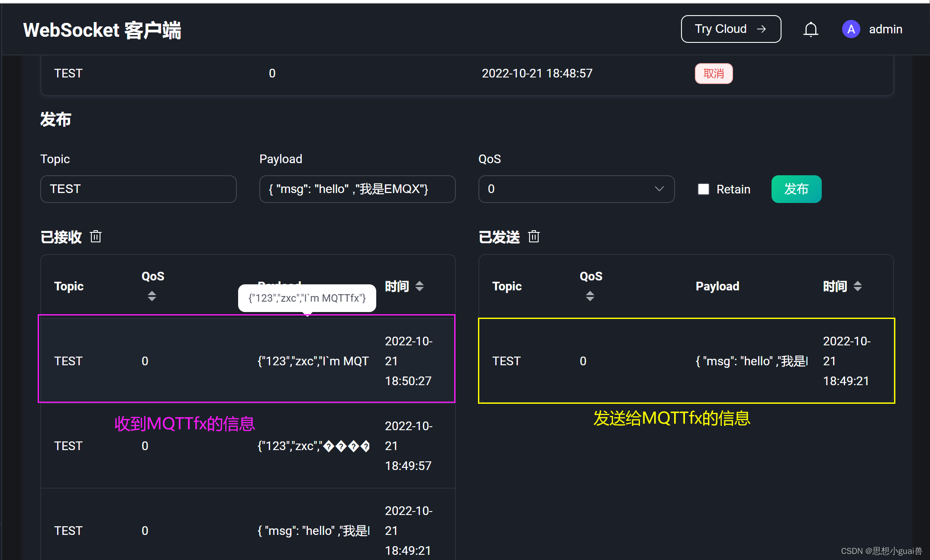Sort received table by time
Viewport: 930px width, 560px height.
419,286
